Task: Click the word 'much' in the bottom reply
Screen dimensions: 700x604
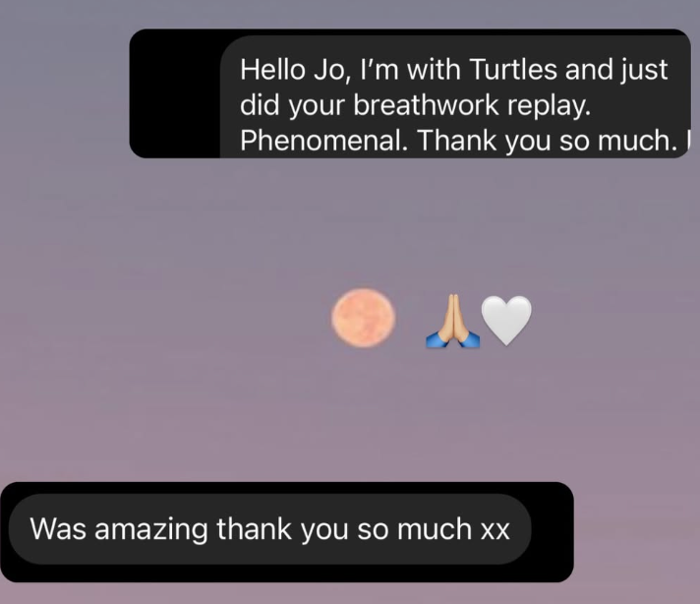Action: tap(435, 529)
